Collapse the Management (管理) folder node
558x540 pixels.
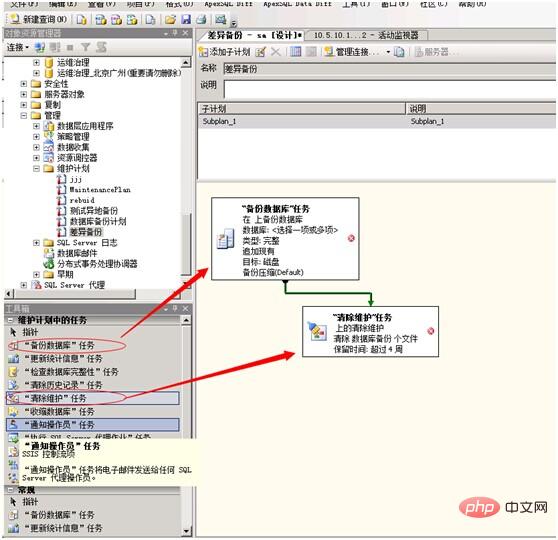pyautogui.click(x=23, y=115)
